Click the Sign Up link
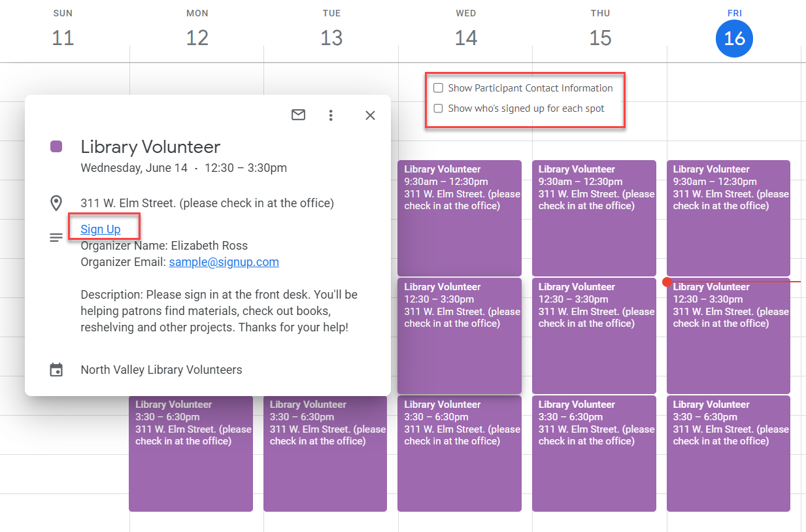 tap(101, 229)
